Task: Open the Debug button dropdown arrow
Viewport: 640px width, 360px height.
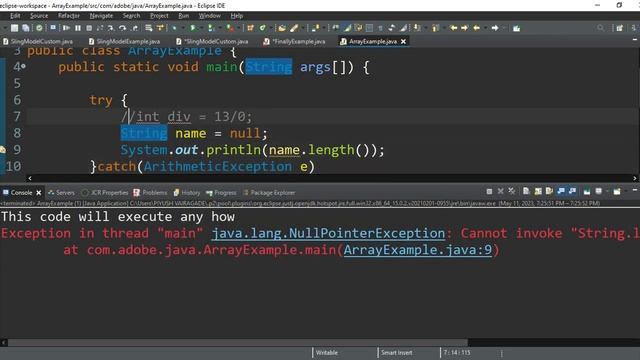Action: (x=182, y=28)
